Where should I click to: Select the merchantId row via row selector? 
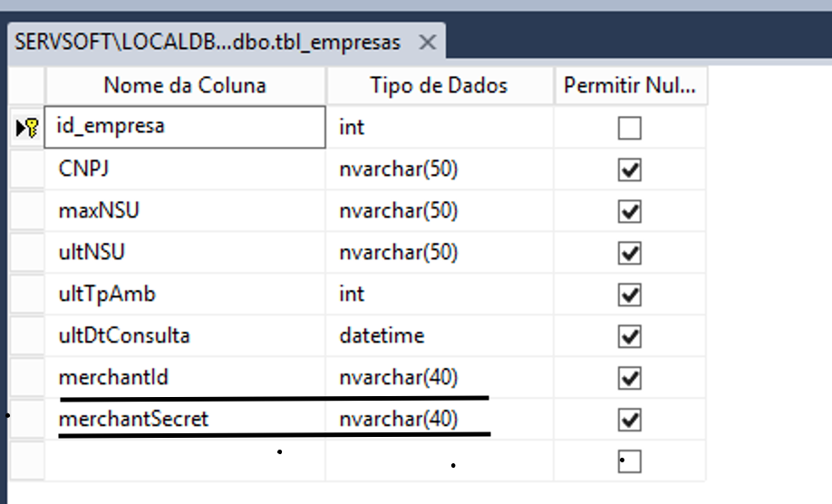(x=26, y=378)
